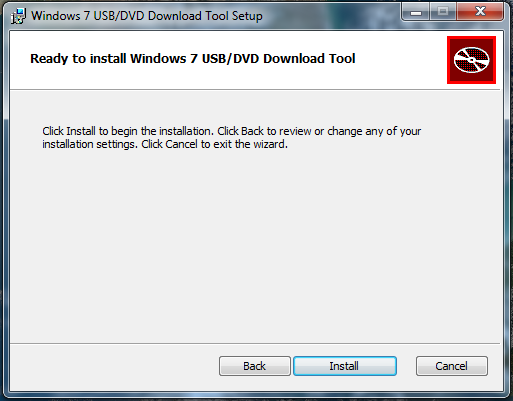Screen dimensions: 513x401
Task: Click the "Ready to install" heading text
Action: tap(193, 59)
